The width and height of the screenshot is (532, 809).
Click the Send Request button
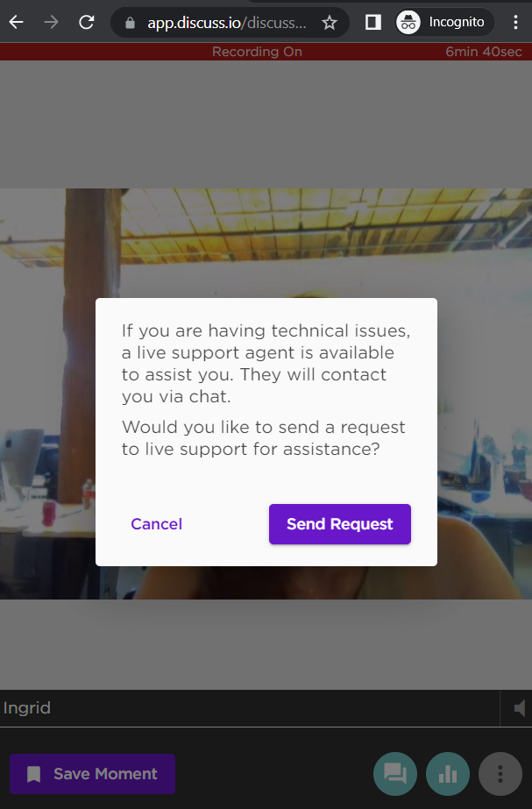pos(340,523)
